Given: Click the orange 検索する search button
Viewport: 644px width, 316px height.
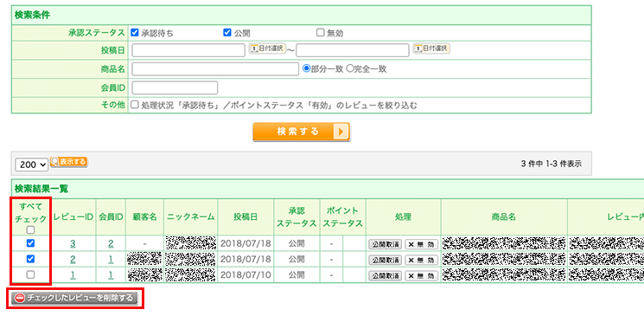Looking at the screenshot, I should pyautogui.click(x=301, y=132).
